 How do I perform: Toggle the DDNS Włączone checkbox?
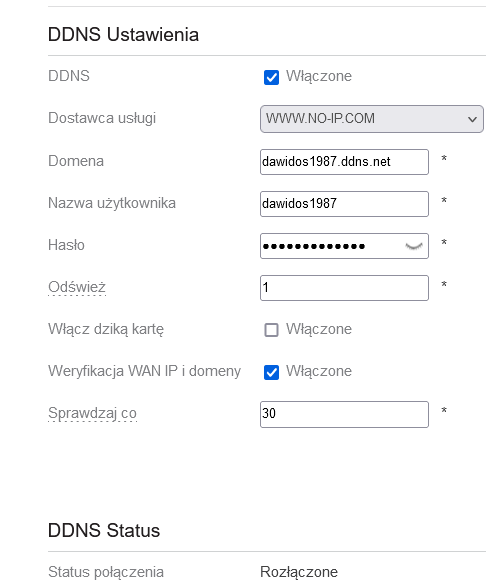click(x=271, y=77)
